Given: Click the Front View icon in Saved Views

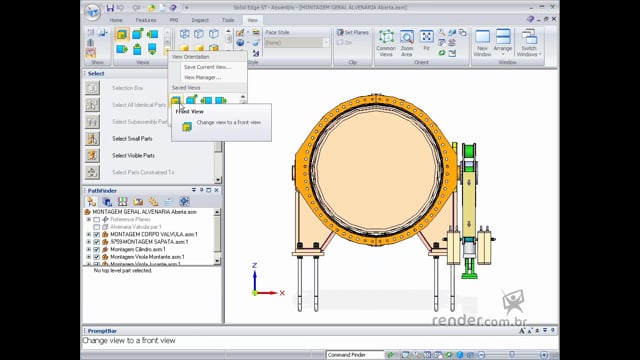Looking at the screenshot, I should [x=176, y=100].
